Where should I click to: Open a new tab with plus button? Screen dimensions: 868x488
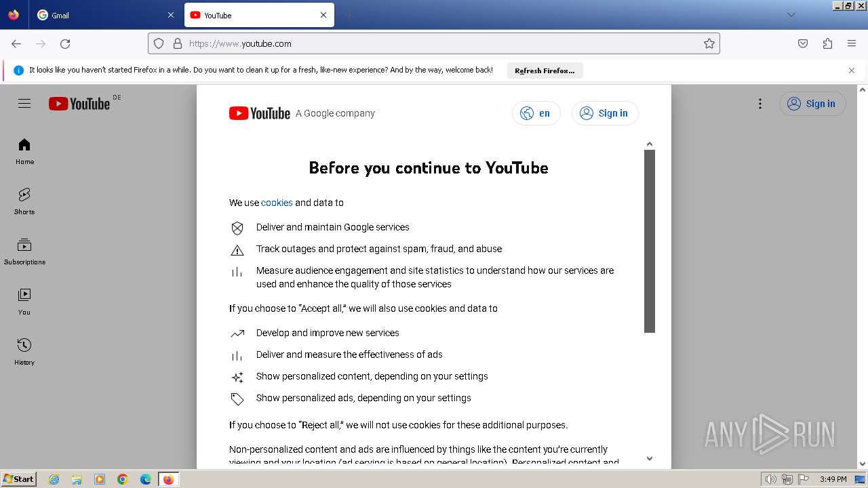pyautogui.click(x=349, y=15)
